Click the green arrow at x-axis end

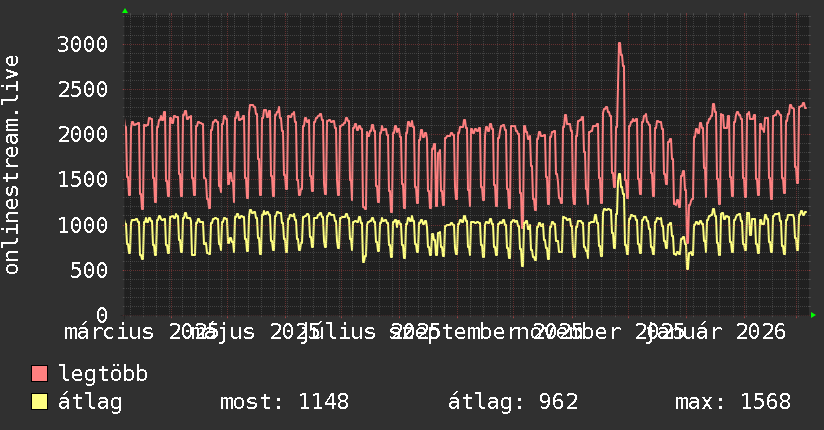point(813,315)
